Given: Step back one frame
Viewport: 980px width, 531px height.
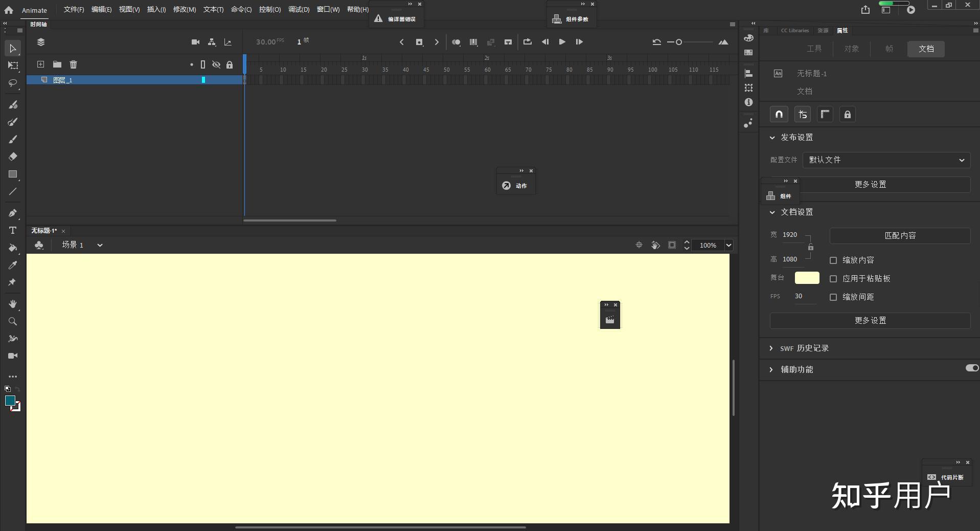Looking at the screenshot, I should point(545,42).
